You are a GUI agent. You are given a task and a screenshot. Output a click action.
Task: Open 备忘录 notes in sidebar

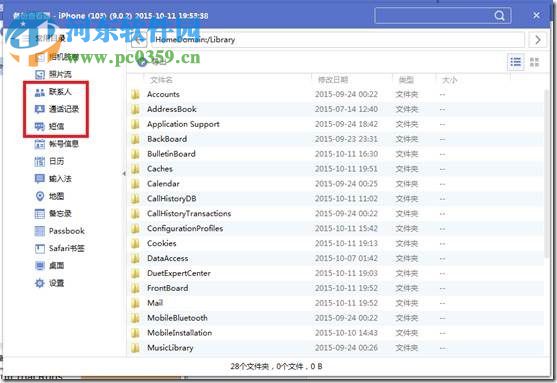coord(53,214)
